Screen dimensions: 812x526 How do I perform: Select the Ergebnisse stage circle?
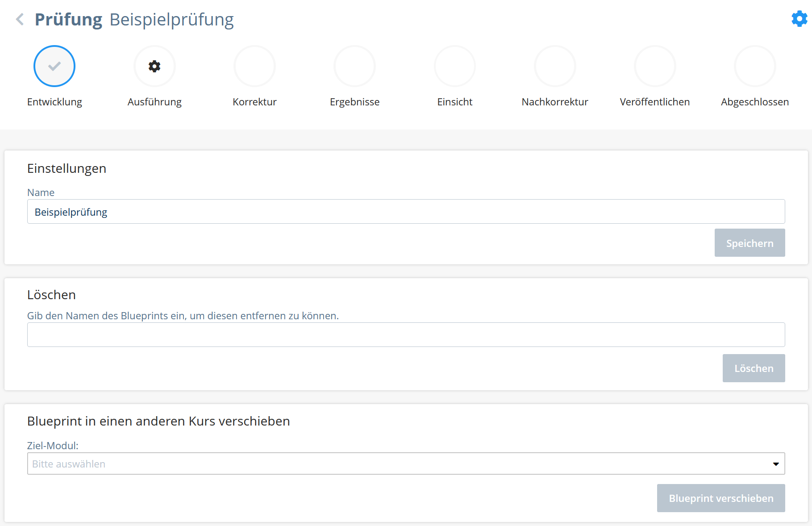(x=354, y=66)
